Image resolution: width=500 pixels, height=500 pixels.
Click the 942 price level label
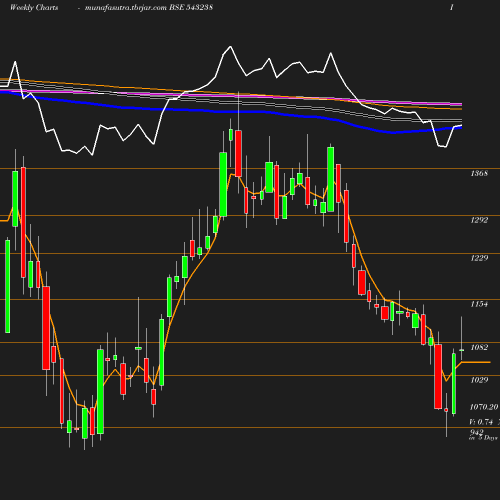click(x=477, y=432)
